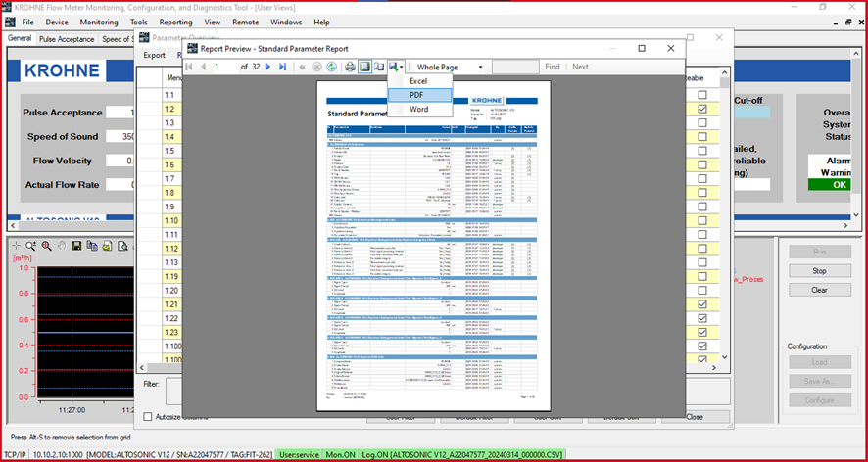Click Close in Parameter Overview window
This screenshot has height=462, width=868.
[x=695, y=417]
